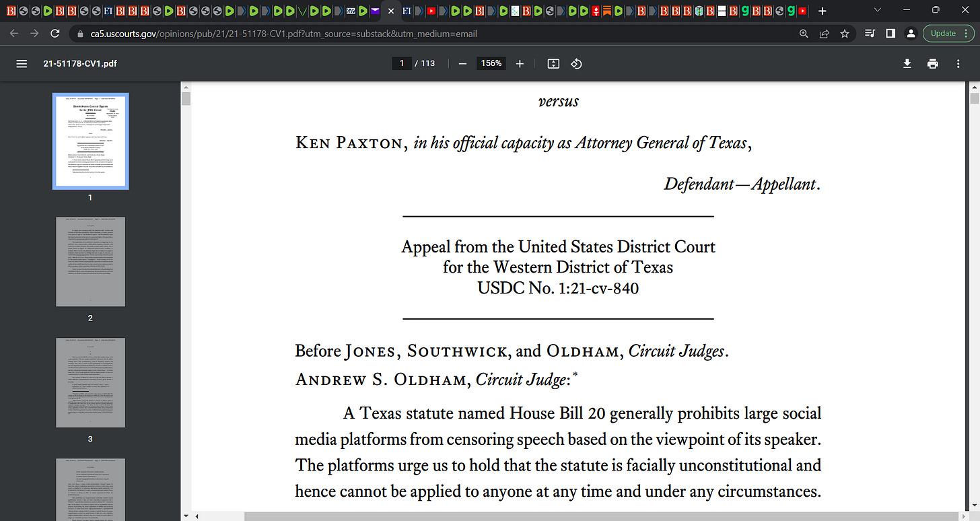Show the Chrome side panel
980x521 pixels.
coord(890,33)
